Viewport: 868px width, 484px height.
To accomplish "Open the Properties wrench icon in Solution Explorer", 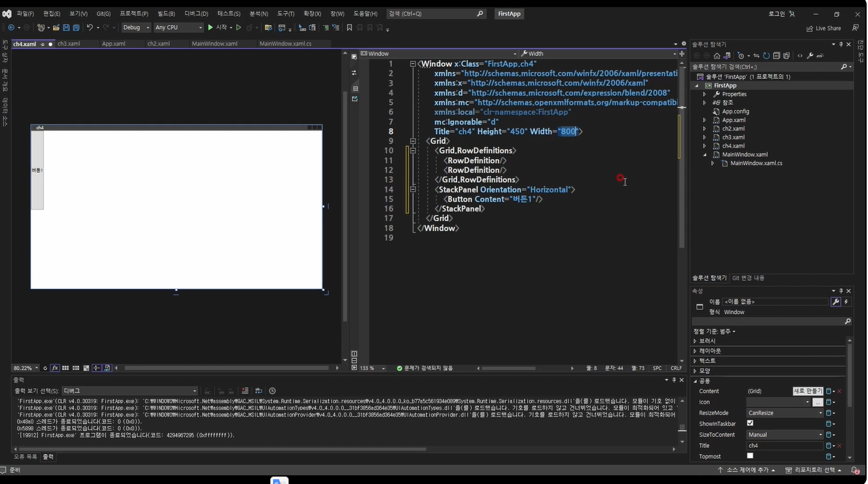I will 810,56.
